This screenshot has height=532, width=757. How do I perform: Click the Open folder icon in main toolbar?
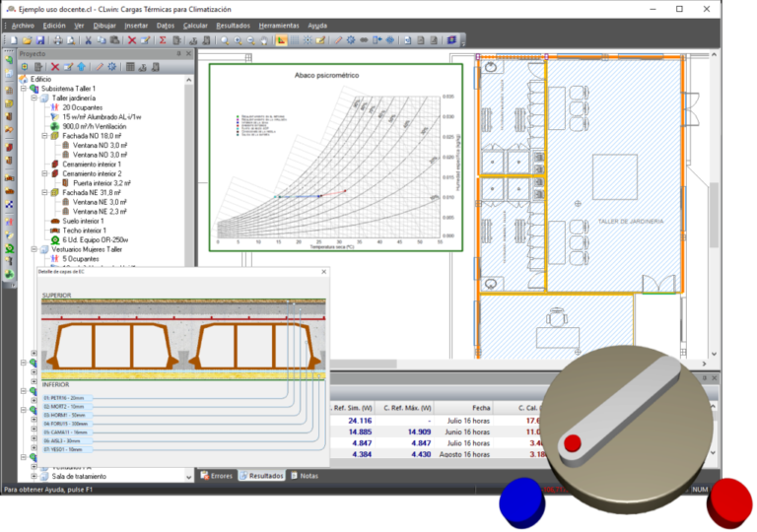[x=27, y=40]
